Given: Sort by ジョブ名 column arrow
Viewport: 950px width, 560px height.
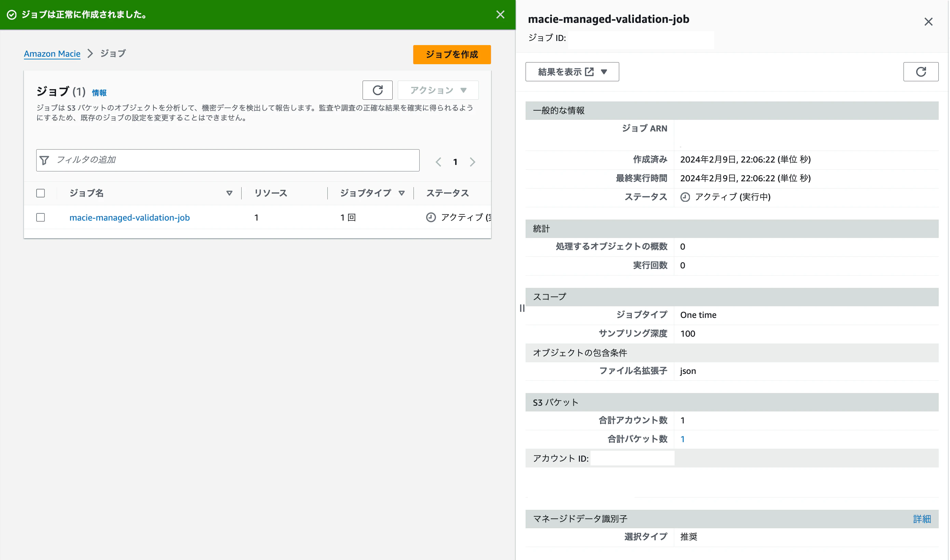Looking at the screenshot, I should click(x=229, y=193).
